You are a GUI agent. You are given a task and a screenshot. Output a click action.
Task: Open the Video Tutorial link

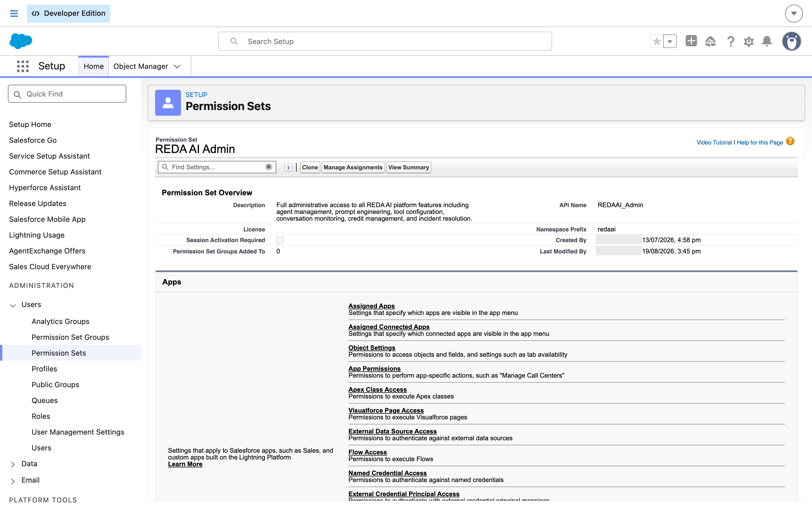click(714, 143)
